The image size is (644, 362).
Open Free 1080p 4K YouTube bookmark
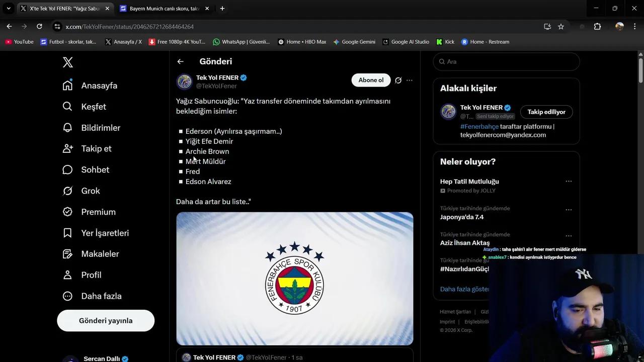(x=177, y=42)
